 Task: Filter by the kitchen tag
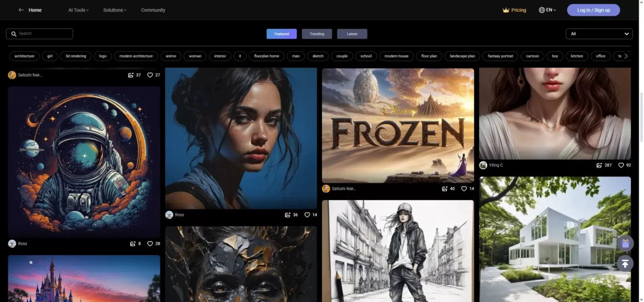(x=577, y=56)
